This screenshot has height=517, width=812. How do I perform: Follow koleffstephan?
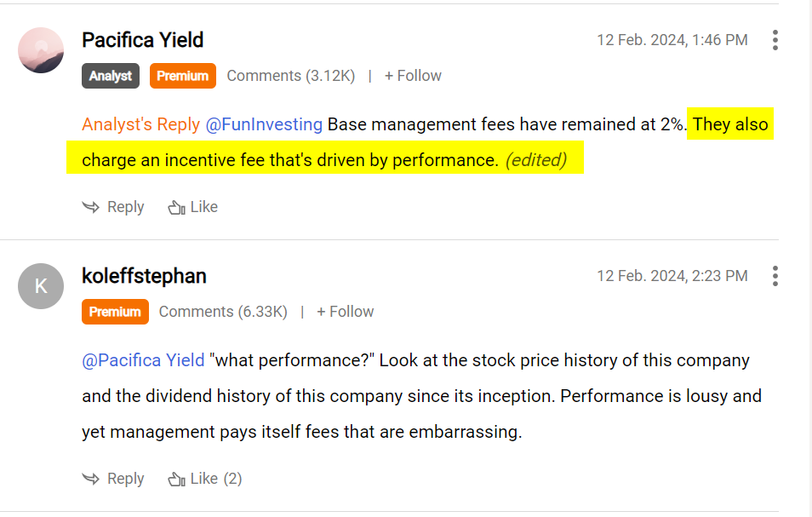[345, 312]
